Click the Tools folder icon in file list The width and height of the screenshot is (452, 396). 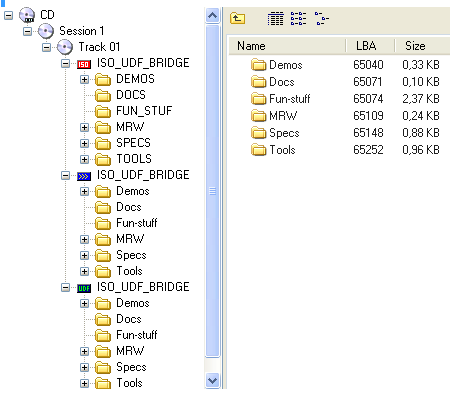pos(258,150)
